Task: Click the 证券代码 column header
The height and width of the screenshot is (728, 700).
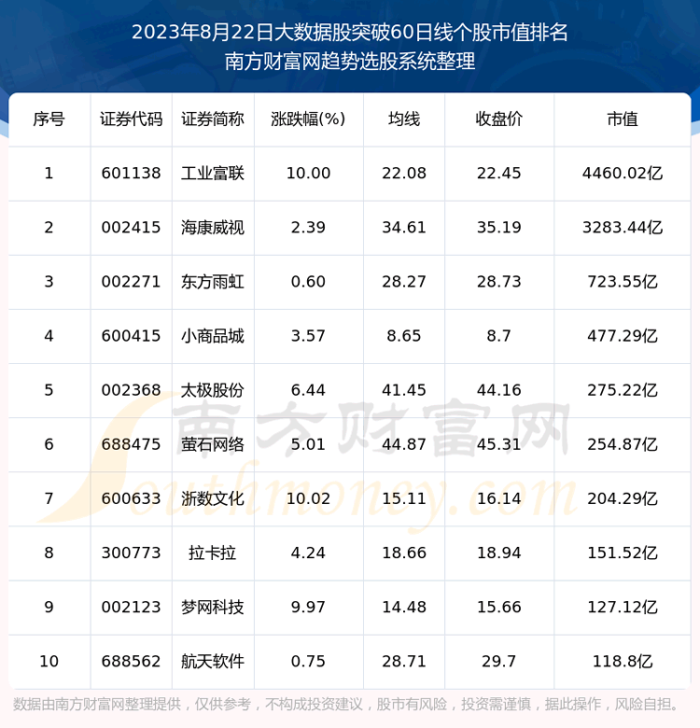Action: [x=131, y=119]
